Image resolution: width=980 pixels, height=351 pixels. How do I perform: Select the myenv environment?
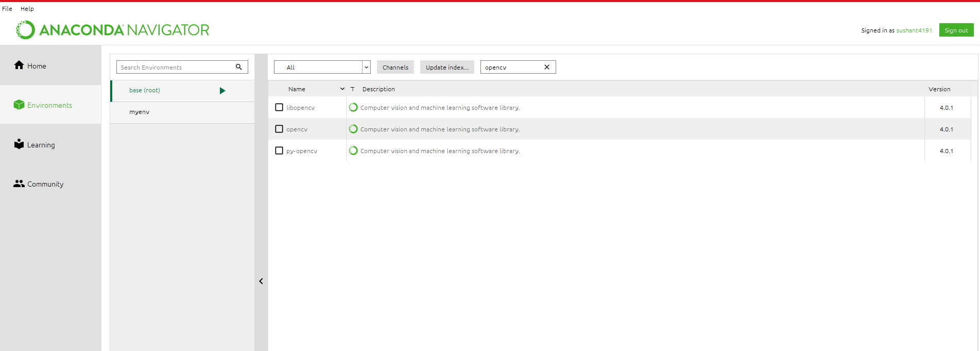click(182, 112)
